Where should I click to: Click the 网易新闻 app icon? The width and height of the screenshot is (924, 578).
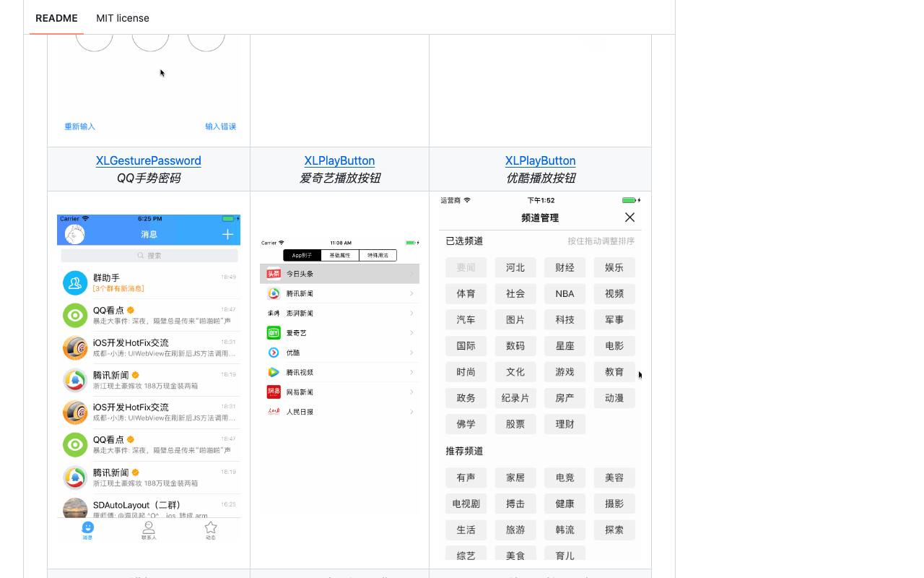click(x=274, y=392)
